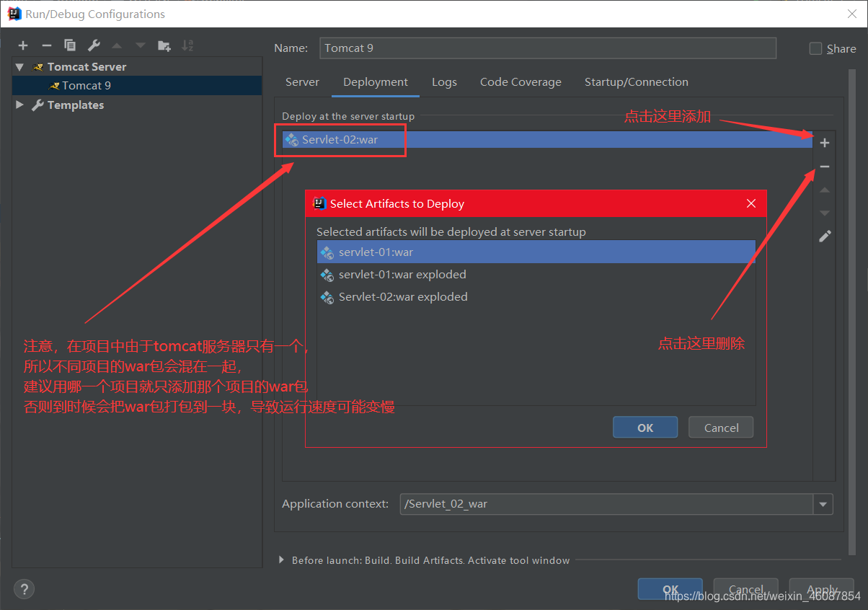
Task: Switch to the Startup/Connection tab
Action: click(x=637, y=82)
